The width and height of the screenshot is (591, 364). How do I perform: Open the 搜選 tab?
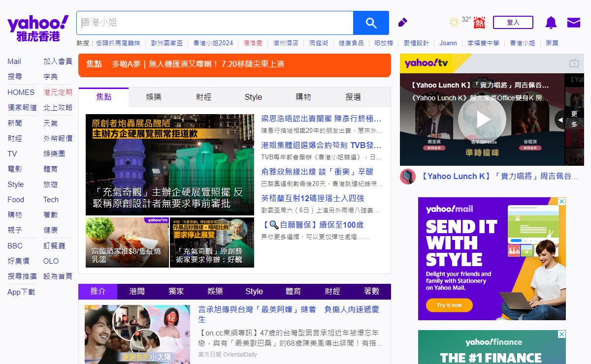353,97
